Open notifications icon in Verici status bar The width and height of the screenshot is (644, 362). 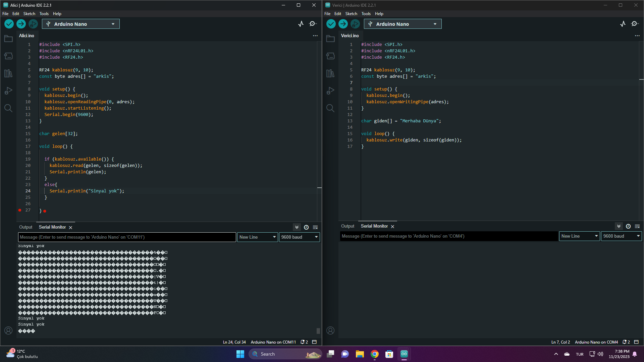pos(626,342)
